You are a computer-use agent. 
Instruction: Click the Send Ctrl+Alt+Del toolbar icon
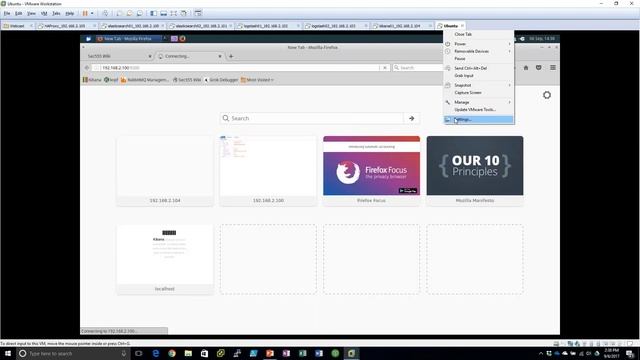(105, 13)
